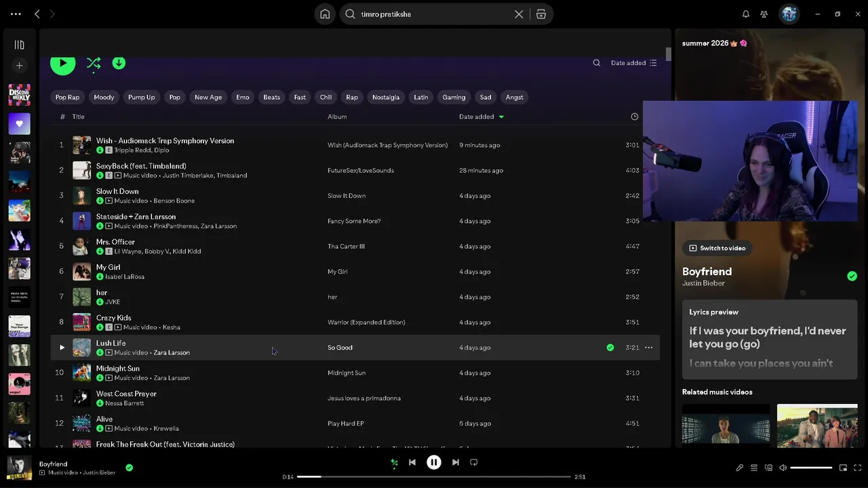
Task: Open more options for Lush Life
Action: pyautogui.click(x=649, y=348)
